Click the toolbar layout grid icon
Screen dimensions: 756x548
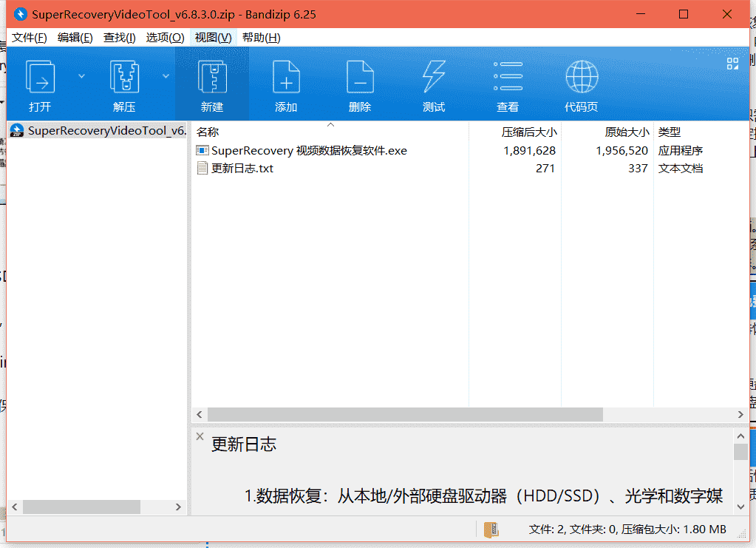tap(732, 64)
